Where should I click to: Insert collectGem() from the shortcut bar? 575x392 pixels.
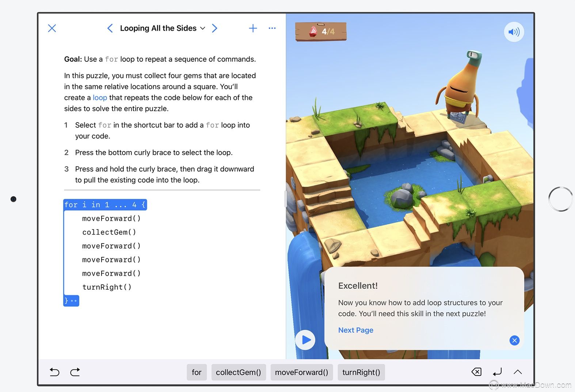239,372
